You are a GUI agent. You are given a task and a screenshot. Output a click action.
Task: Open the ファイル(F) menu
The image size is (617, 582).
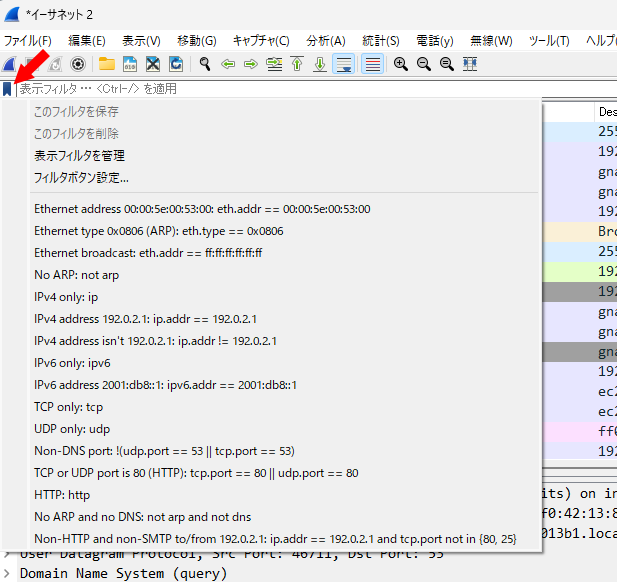[x=28, y=41]
